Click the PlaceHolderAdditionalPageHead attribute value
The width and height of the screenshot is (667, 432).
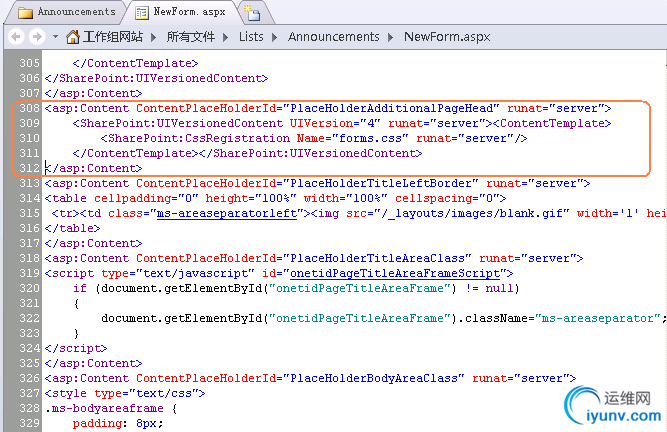tap(391, 108)
